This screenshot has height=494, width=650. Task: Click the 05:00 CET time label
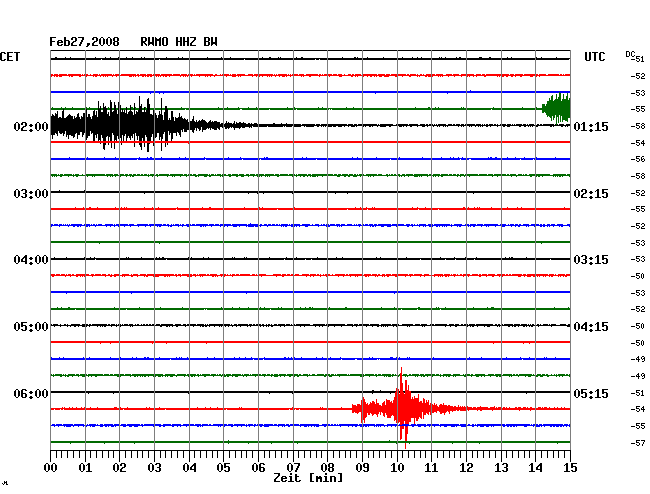pyautogui.click(x=31, y=327)
